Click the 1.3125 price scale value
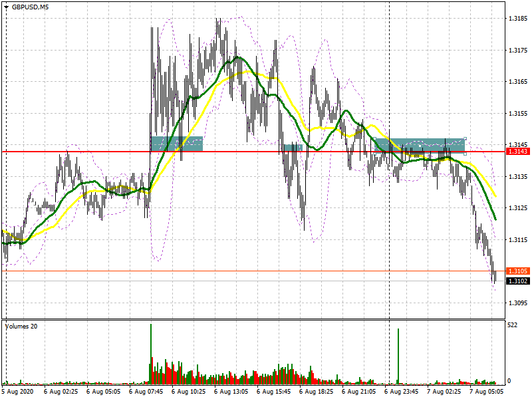The image size is (532, 399). tap(518, 208)
